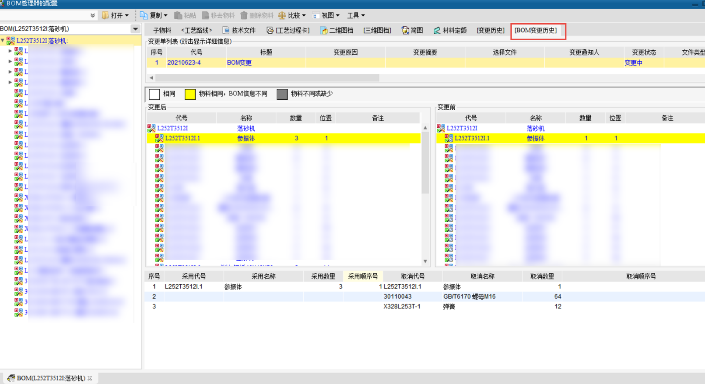Screen dimensions: 705x384
Task: Click the 取消代号 column header
Action: 412,276
